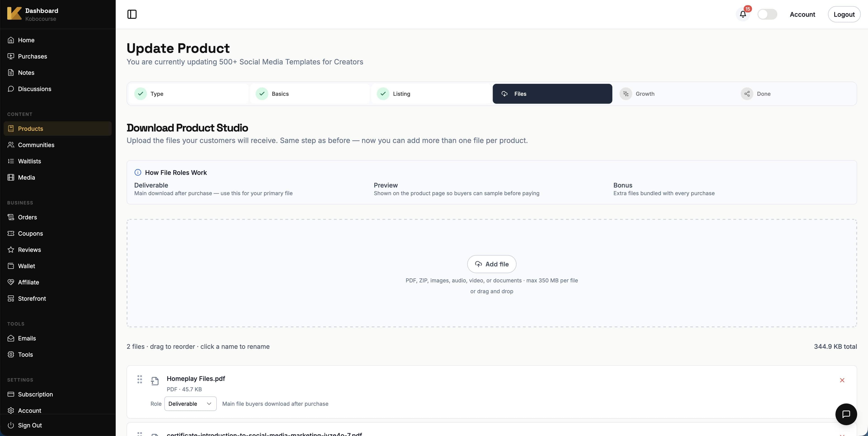868x436 pixels.
Task: Go to the Basics step
Action: (x=310, y=94)
